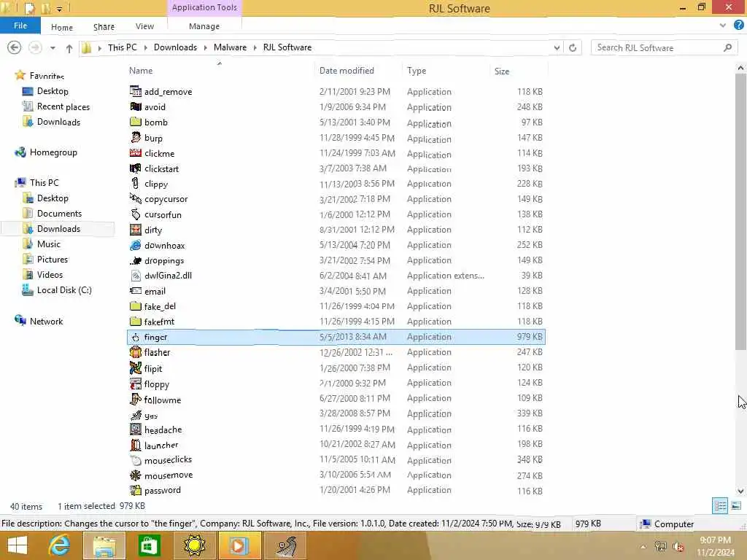This screenshot has width=747, height=560.
Task: Select the flipit application icon
Action: (x=136, y=367)
